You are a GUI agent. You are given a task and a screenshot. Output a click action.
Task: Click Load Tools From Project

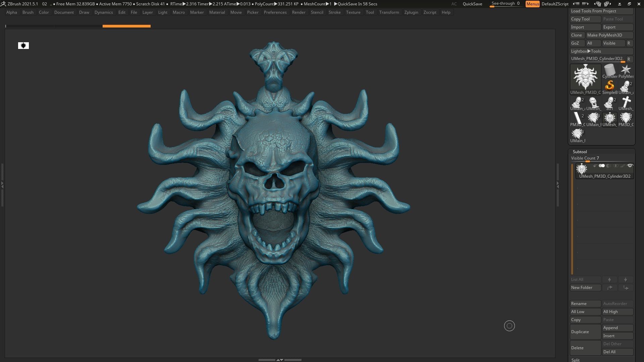[x=602, y=11]
